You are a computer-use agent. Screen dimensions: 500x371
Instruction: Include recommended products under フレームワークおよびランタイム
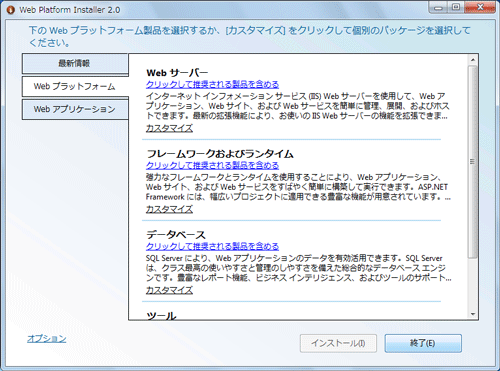tap(212, 165)
